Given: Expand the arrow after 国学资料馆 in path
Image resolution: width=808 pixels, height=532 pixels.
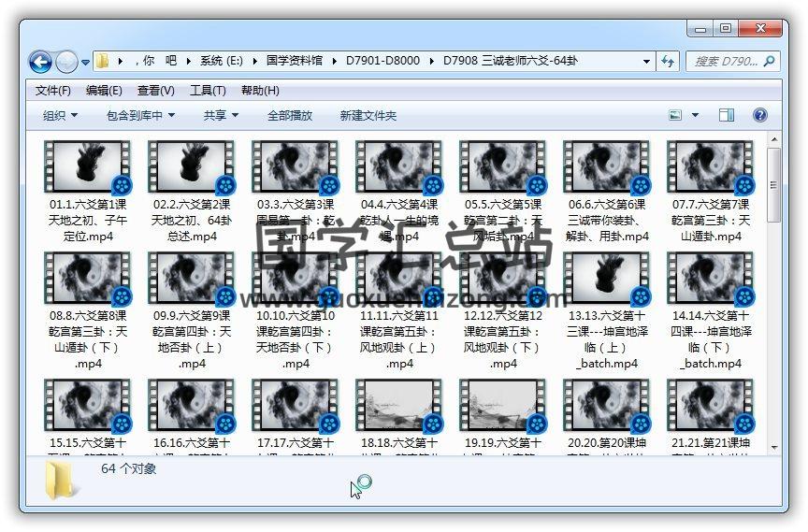Looking at the screenshot, I should [335, 62].
